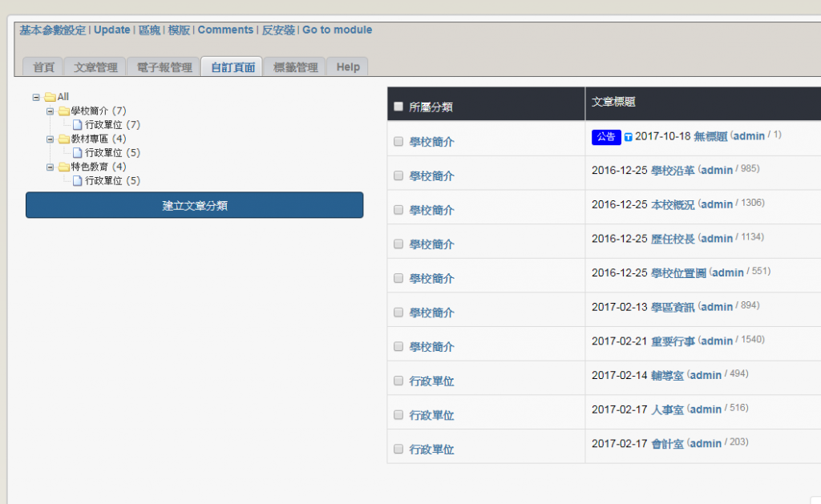The image size is (821, 504).
Task: Check the box for the 學校沿革 row
Action: pos(398,175)
